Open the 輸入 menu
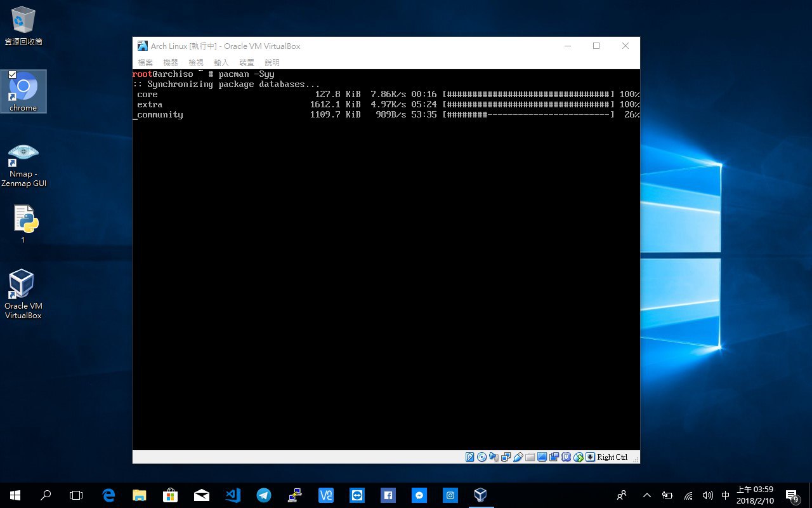 point(221,62)
